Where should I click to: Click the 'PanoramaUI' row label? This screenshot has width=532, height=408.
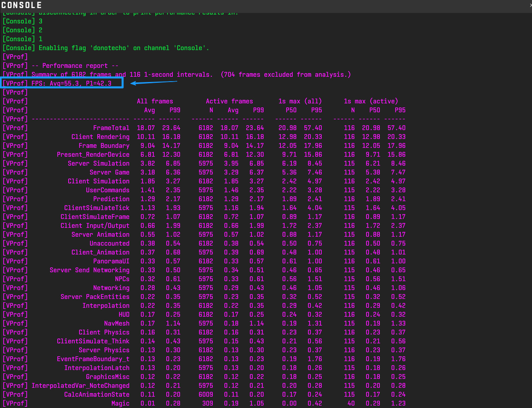[x=111, y=261]
